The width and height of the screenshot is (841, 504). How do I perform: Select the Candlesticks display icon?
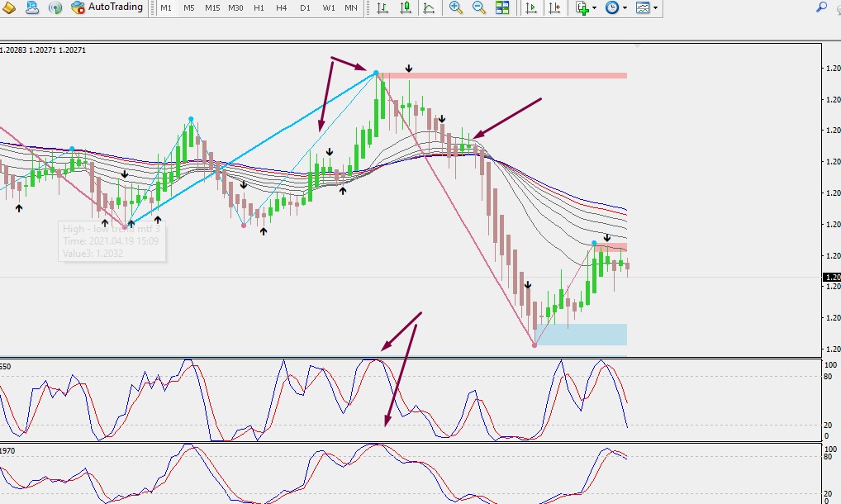[x=406, y=7]
